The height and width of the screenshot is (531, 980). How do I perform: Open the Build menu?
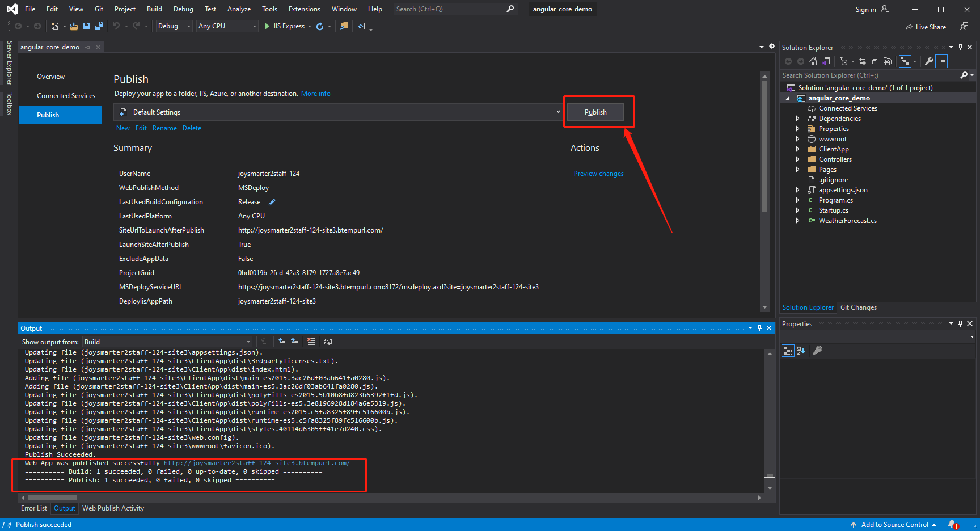tap(154, 9)
